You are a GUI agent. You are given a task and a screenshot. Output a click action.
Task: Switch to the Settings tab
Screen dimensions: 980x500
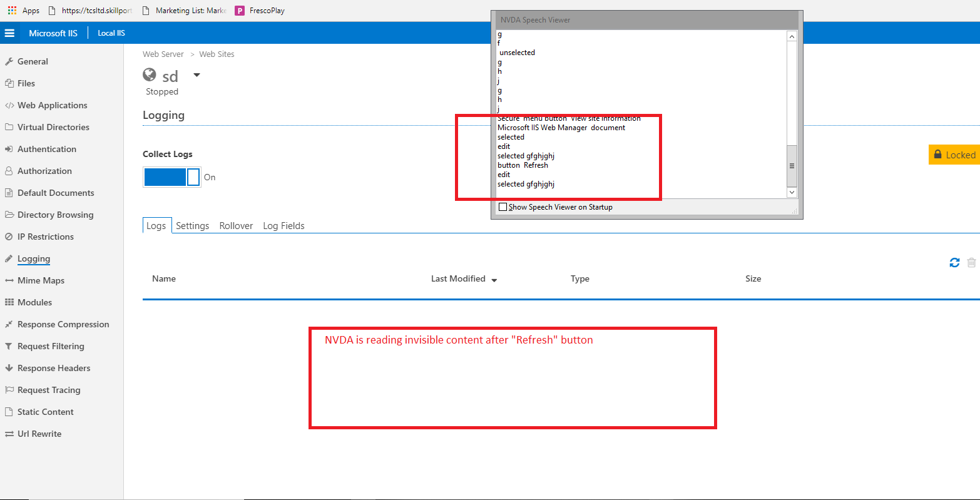point(192,225)
